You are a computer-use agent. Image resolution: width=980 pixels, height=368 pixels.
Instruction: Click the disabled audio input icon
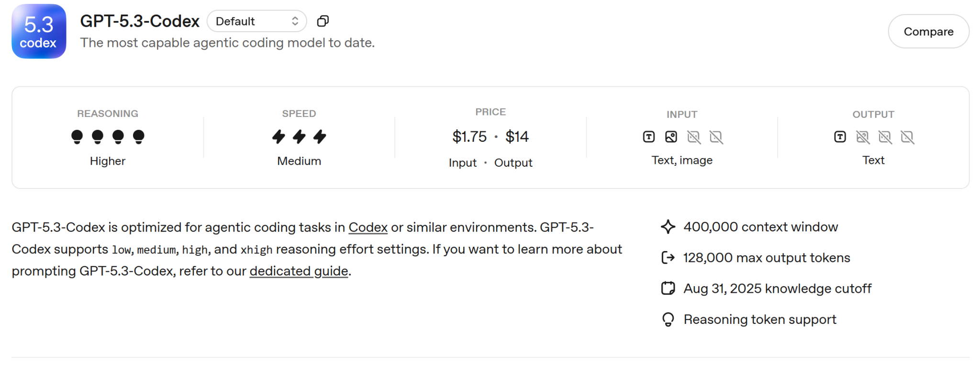(x=694, y=137)
